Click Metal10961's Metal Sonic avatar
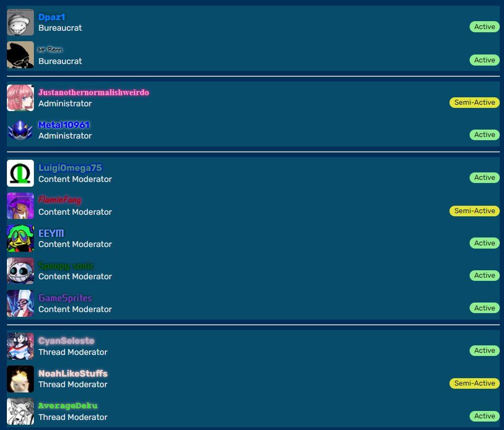Screen dimensions: 504x430 pyautogui.click(x=20, y=130)
